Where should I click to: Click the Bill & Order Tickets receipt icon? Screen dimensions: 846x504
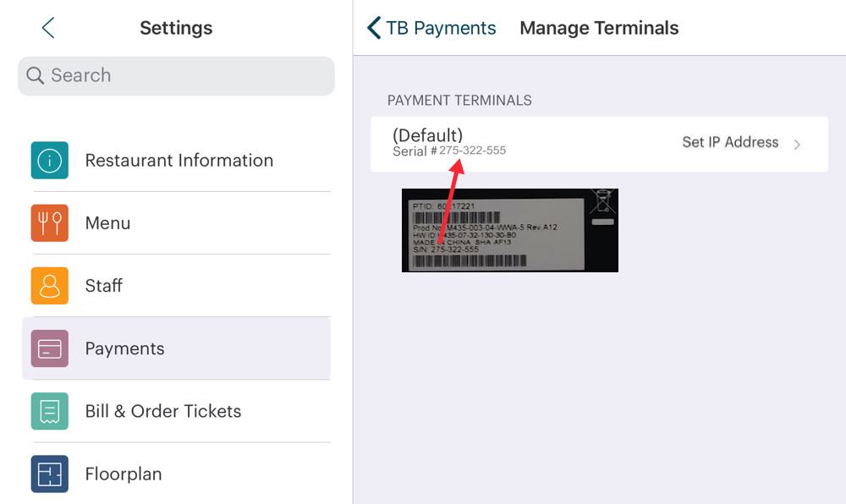50,411
